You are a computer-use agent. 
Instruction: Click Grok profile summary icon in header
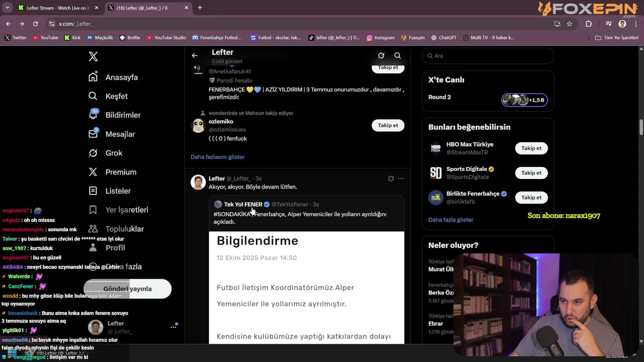click(381, 56)
